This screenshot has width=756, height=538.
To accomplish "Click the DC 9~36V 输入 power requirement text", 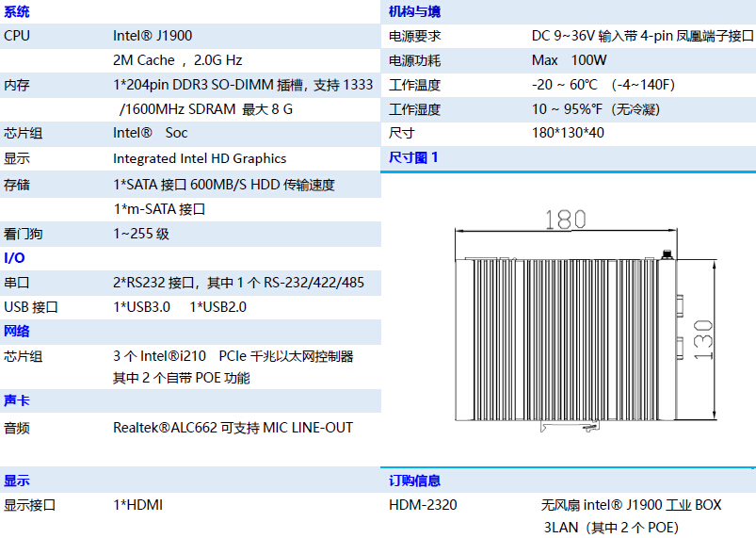I will point(643,36).
